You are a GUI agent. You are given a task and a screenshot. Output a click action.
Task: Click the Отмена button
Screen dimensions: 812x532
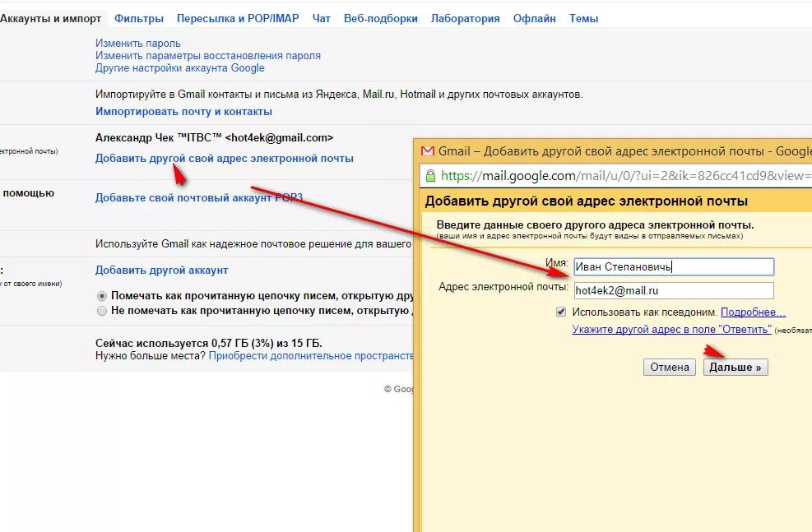pyautogui.click(x=670, y=368)
